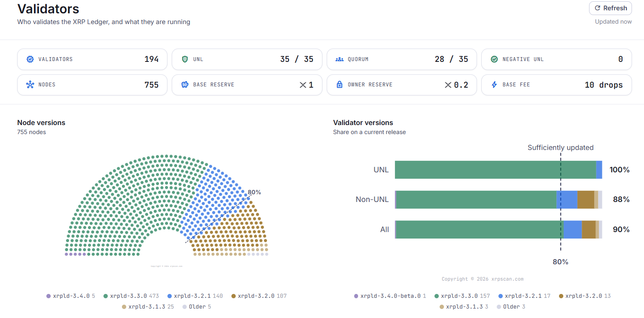Viewport: 644px width, 318px height.
Task: Click the Validator versions chart title
Action: [363, 122]
